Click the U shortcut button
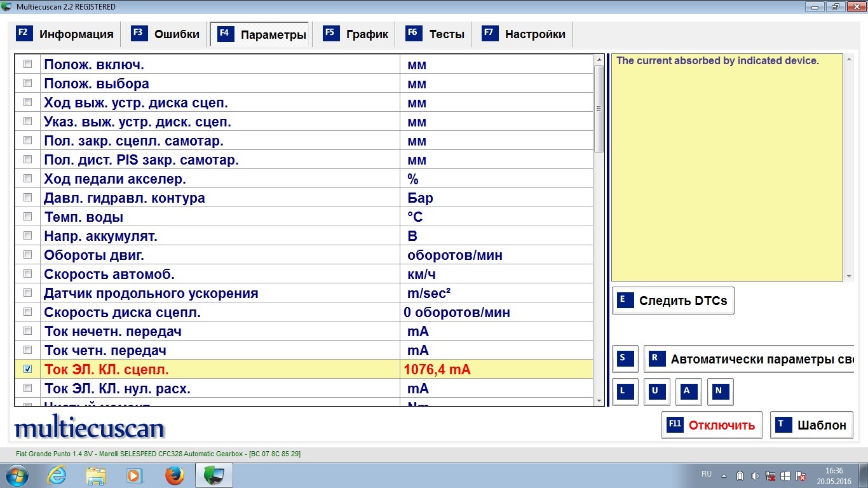 pyautogui.click(x=657, y=392)
